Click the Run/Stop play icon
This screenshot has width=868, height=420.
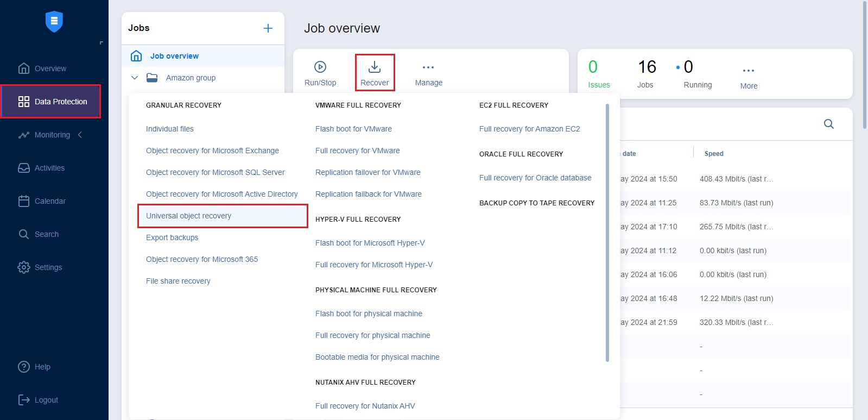click(x=320, y=67)
